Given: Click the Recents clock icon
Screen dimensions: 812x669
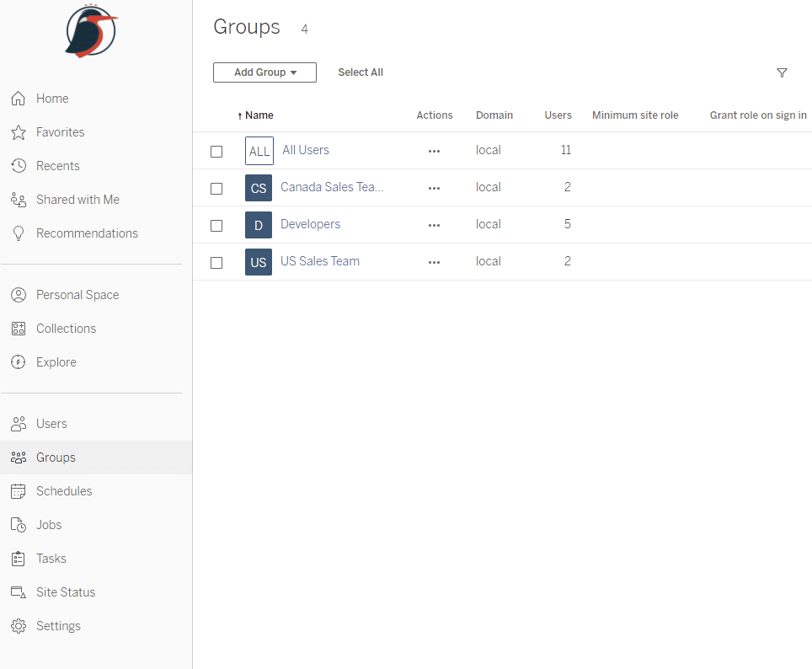Looking at the screenshot, I should pos(19,166).
